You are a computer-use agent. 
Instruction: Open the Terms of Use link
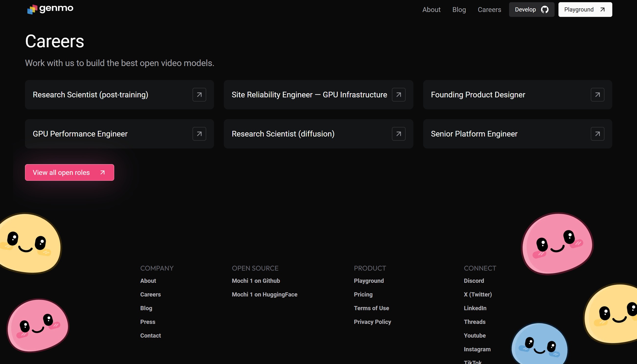(x=371, y=308)
